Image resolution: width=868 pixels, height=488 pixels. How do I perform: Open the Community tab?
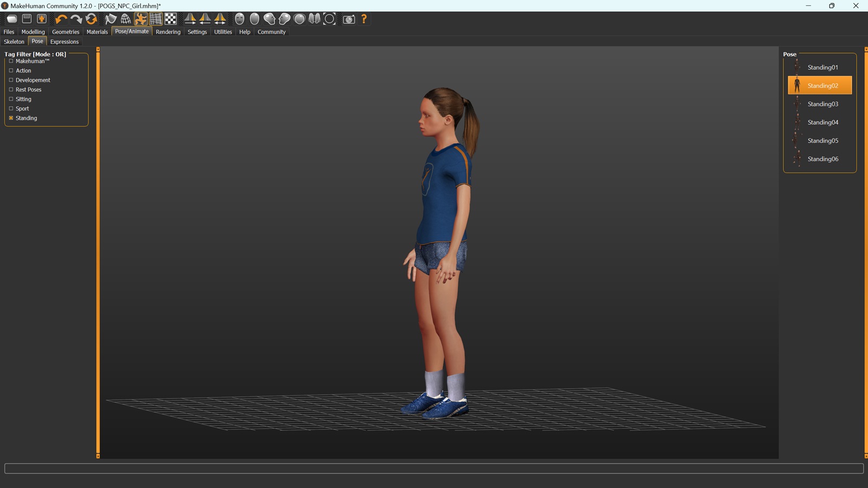tap(272, 32)
